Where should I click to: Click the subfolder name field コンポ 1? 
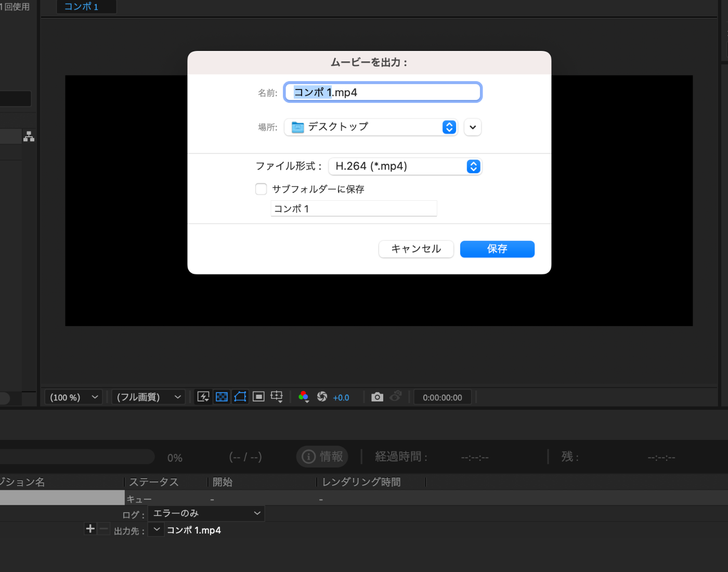point(354,209)
